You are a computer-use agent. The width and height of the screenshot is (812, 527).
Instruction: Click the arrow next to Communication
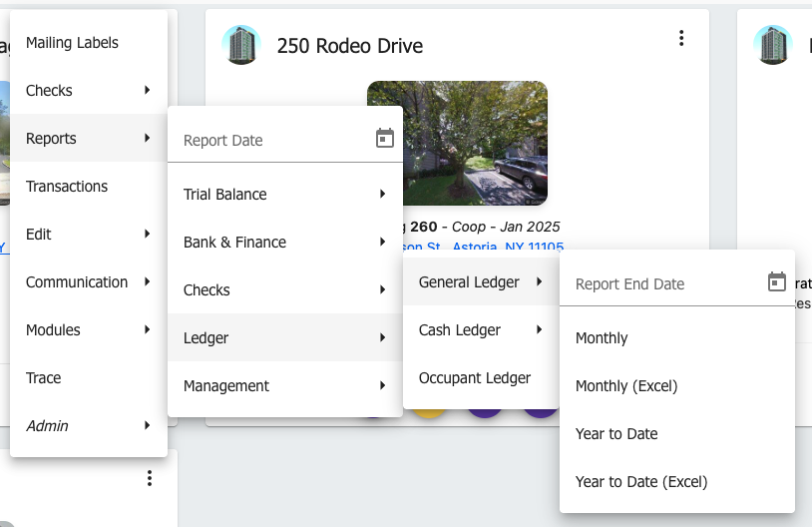[147, 281]
